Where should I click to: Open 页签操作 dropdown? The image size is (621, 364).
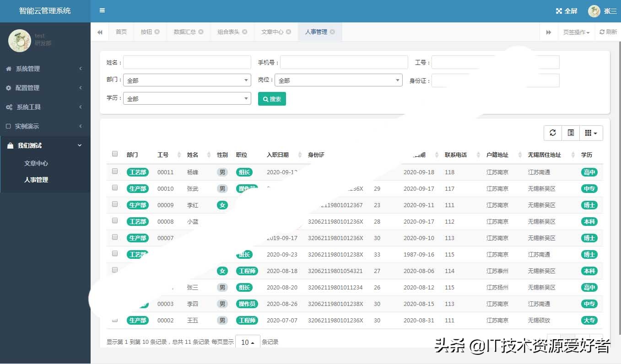point(576,32)
